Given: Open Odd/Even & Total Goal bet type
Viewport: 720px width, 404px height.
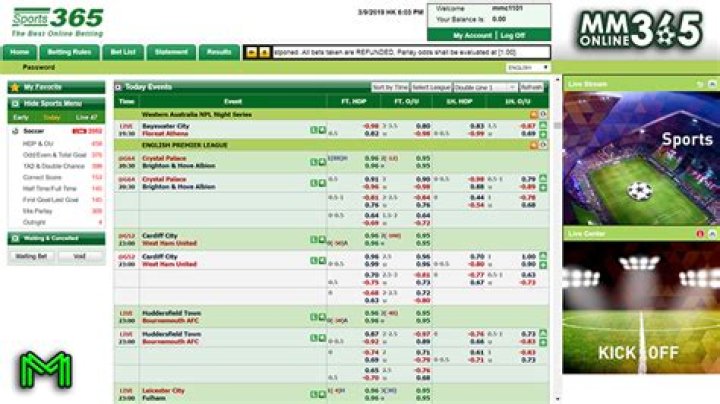Looking at the screenshot, I should pyautogui.click(x=54, y=155).
